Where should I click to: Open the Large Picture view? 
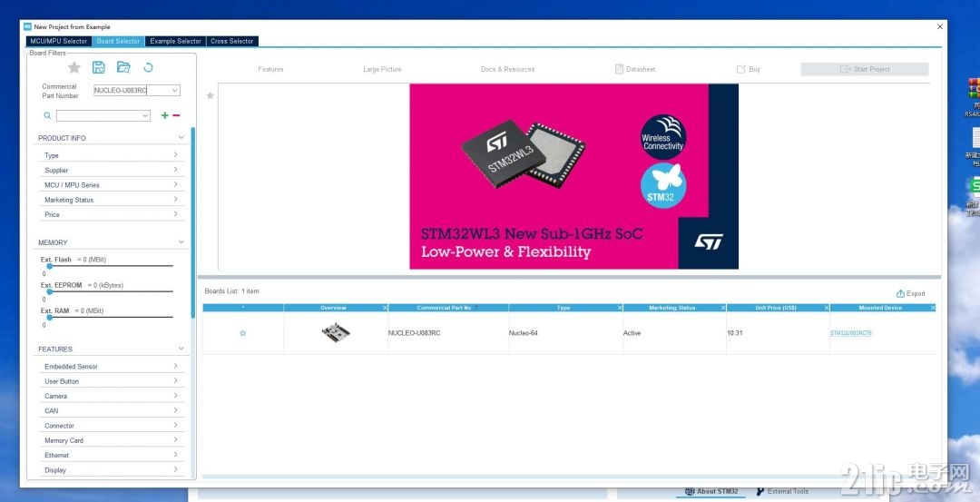point(382,69)
